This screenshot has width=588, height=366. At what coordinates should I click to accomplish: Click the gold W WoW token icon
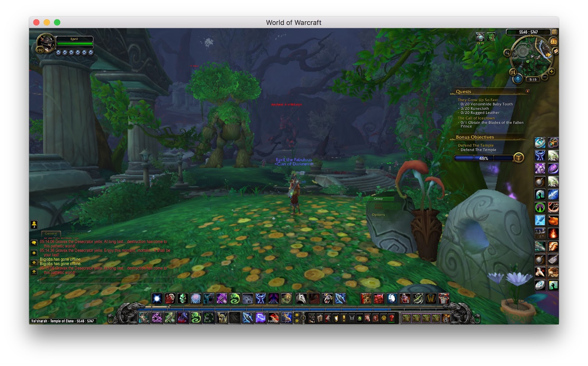click(x=431, y=298)
